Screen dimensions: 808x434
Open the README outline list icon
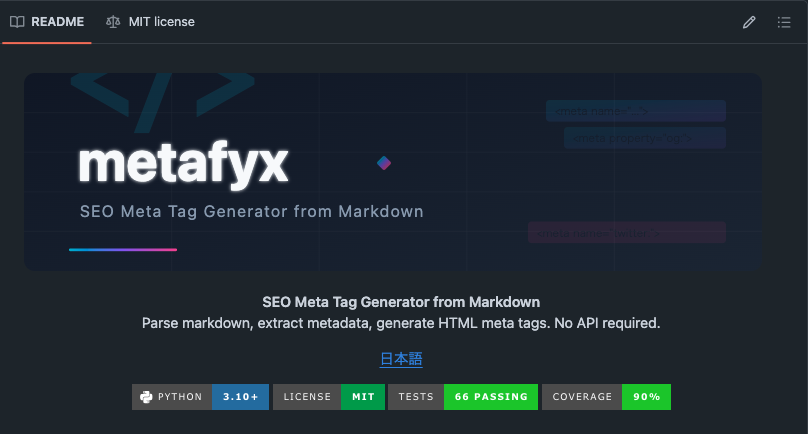(x=784, y=22)
